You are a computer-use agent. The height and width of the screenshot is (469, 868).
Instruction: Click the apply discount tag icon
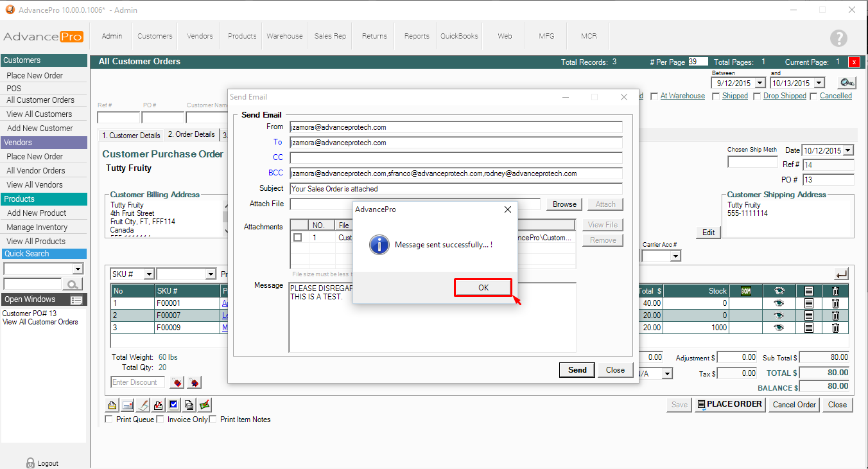[178, 383]
